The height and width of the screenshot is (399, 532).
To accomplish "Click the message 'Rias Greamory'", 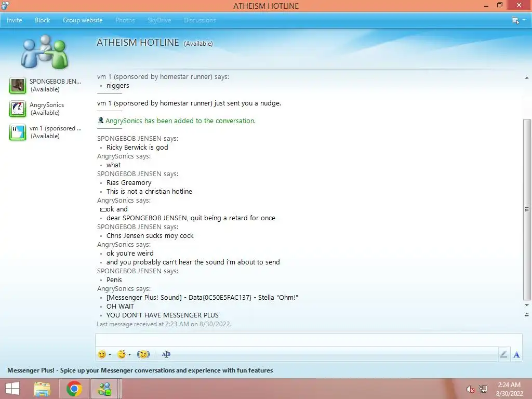I will [x=129, y=182].
